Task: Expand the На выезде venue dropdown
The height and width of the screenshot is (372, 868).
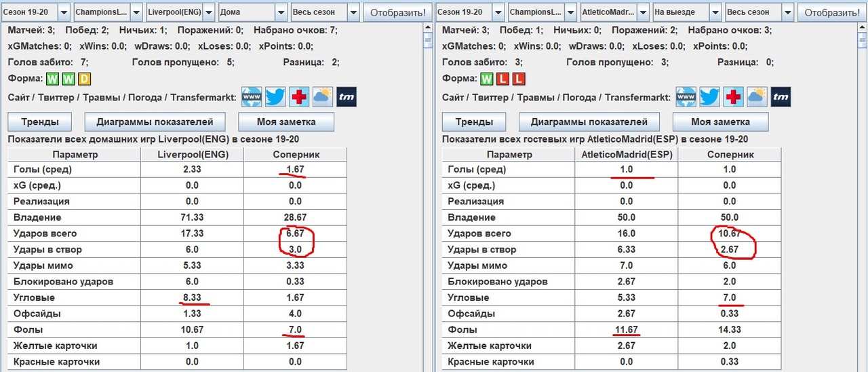Action: pyautogui.click(x=715, y=12)
